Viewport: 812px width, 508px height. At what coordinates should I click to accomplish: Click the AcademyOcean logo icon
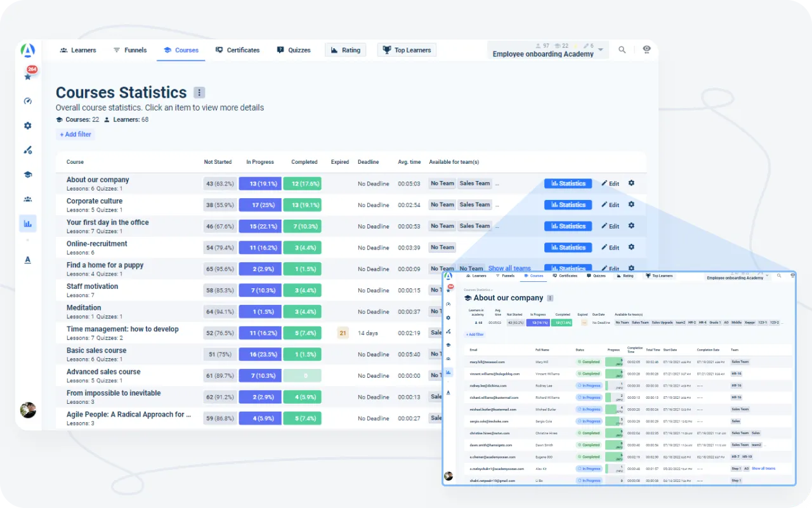(x=28, y=50)
